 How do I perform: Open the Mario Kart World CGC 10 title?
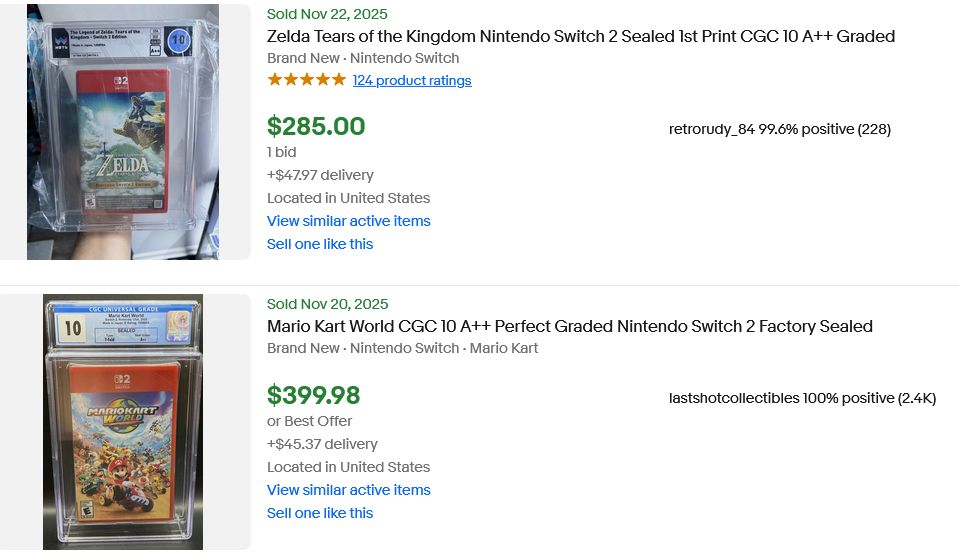pos(569,326)
